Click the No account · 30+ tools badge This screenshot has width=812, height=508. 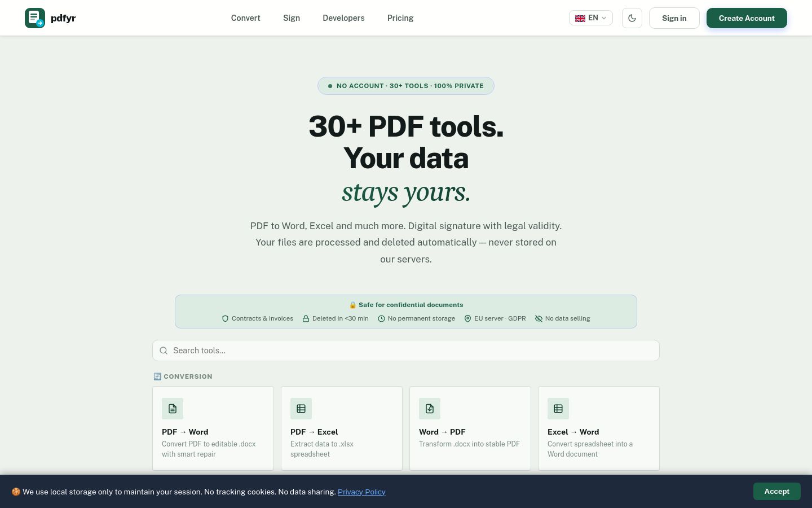point(406,86)
